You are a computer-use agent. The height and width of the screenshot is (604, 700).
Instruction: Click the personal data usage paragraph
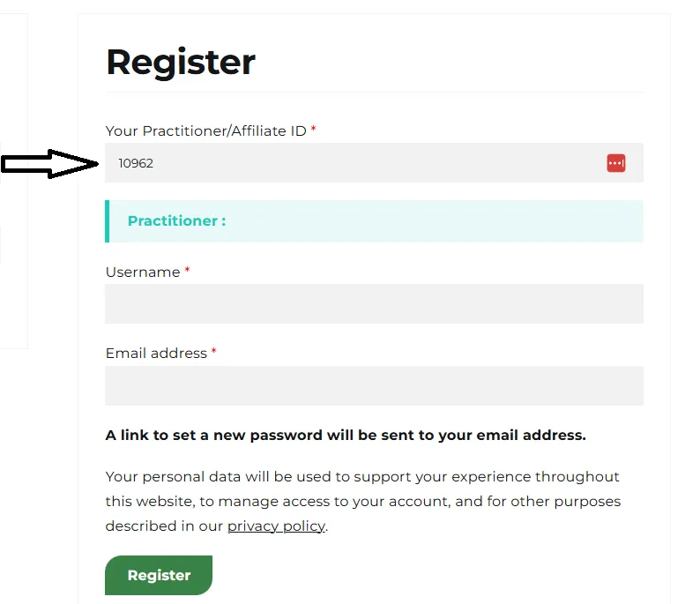click(x=363, y=502)
